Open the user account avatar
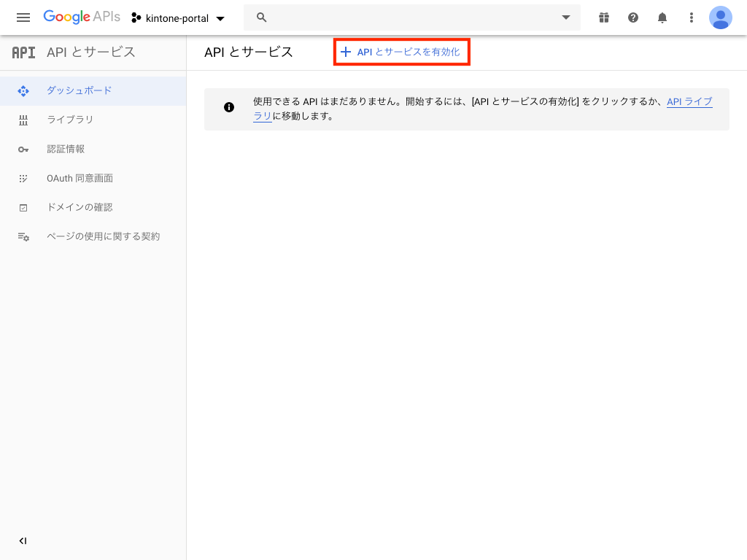Viewport: 747px width, 560px height. coord(720,17)
